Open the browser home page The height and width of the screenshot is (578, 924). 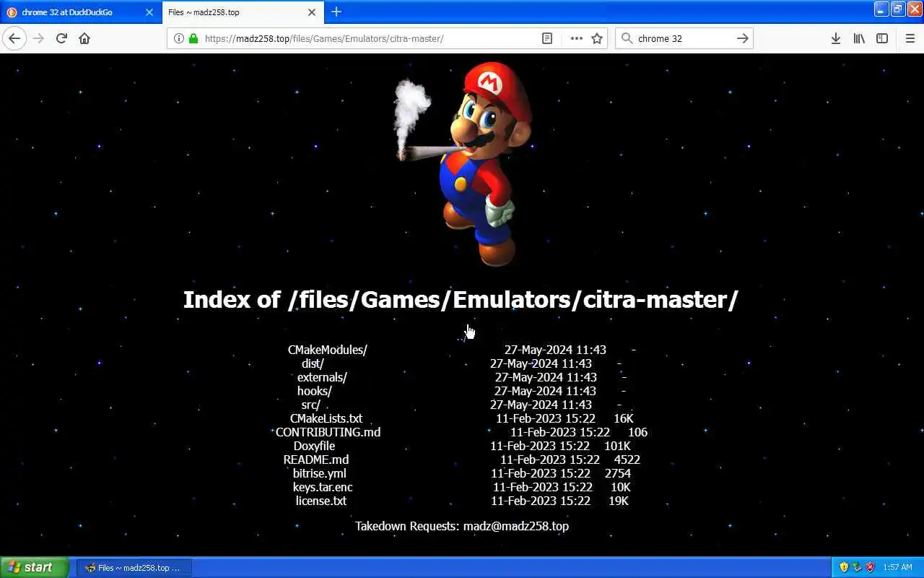[84, 38]
